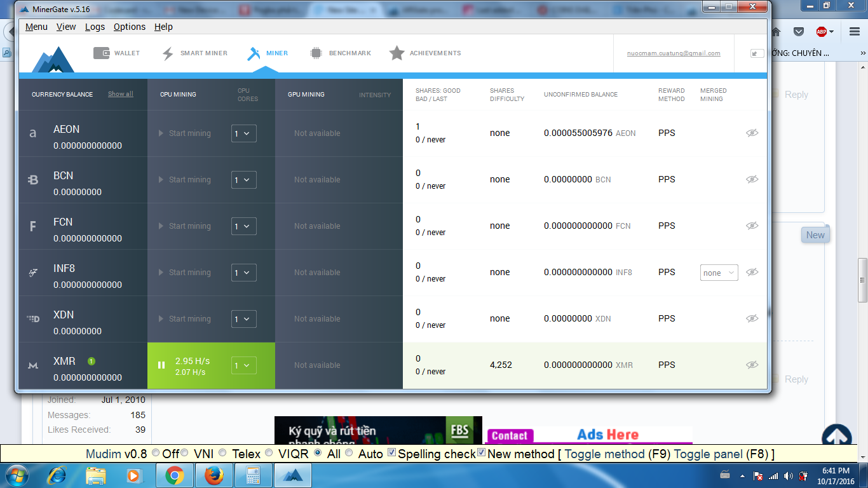Open the ABP dropdown arrow in browser
This screenshot has height=488, width=868.
pos(832,32)
